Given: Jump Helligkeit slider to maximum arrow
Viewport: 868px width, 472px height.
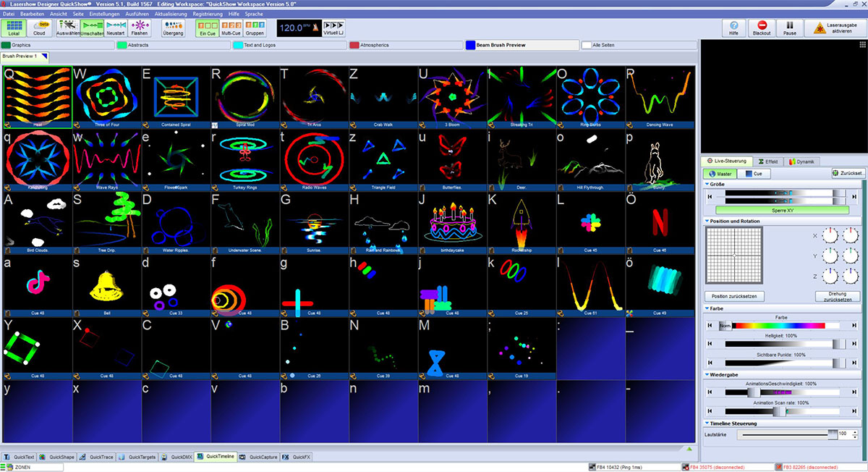Looking at the screenshot, I should coord(856,344).
